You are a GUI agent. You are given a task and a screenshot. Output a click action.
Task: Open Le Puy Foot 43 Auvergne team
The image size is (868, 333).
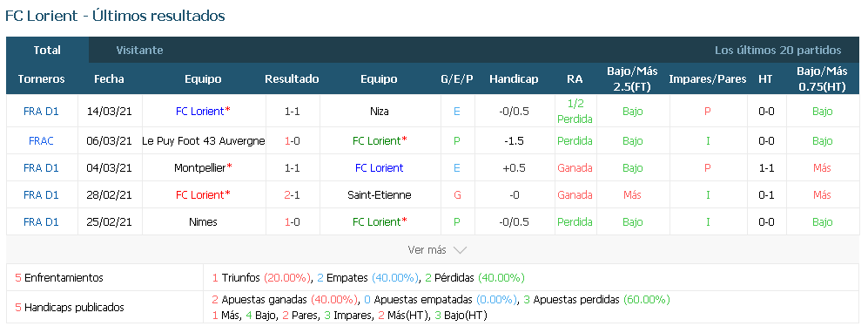pos(204,140)
